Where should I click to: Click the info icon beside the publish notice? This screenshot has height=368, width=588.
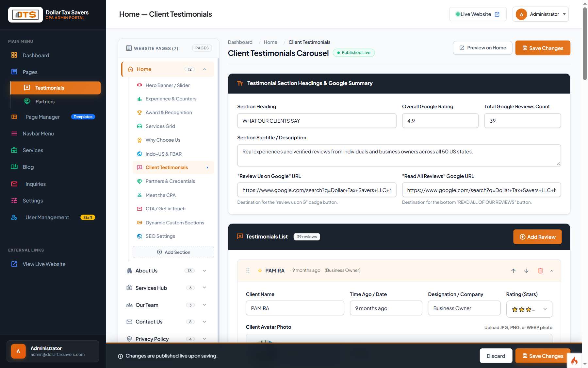pyautogui.click(x=120, y=356)
